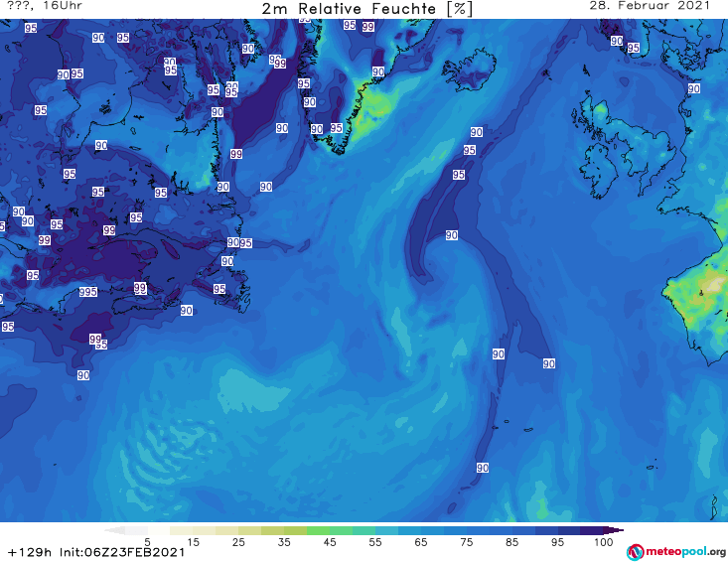Click the legend value '85'
This screenshot has width=728, height=562.
point(511,542)
